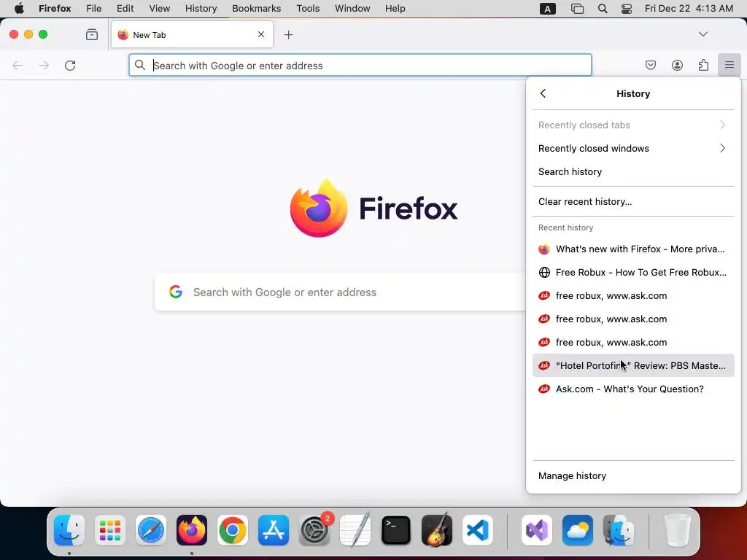Screen dimensions: 747x560
Task: Open System Settings from the Dock
Action: 314,530
